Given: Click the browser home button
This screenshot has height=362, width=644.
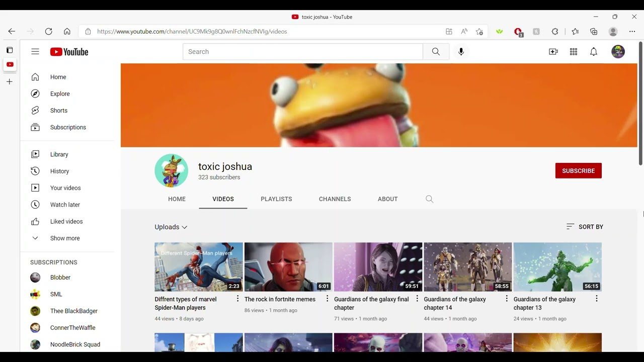Looking at the screenshot, I should [x=67, y=31].
